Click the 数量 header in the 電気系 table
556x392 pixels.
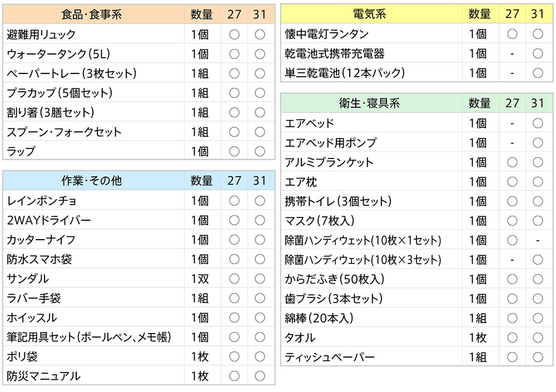(x=479, y=14)
